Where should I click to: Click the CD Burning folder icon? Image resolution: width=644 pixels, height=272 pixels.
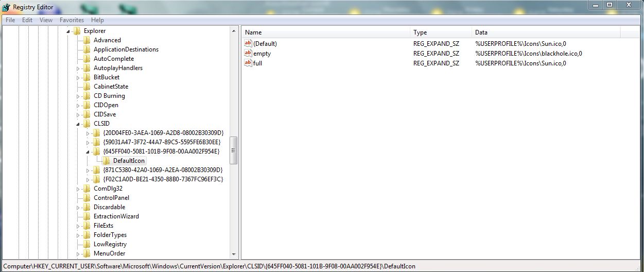87,96
